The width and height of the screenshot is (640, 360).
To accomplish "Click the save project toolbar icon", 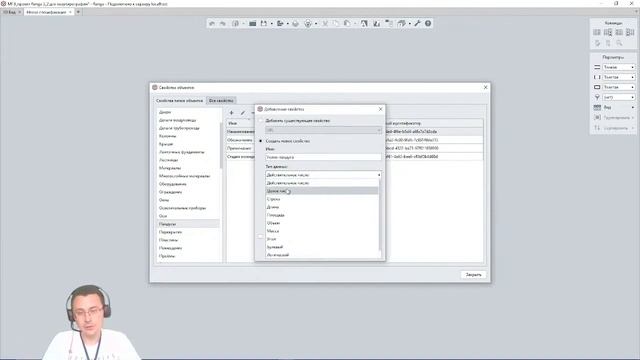I will (264, 24).
